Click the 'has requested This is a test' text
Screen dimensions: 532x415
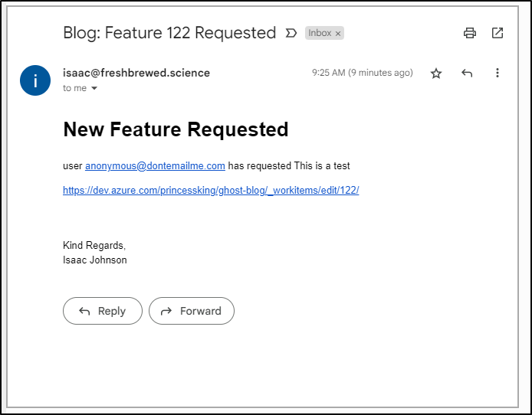point(289,166)
